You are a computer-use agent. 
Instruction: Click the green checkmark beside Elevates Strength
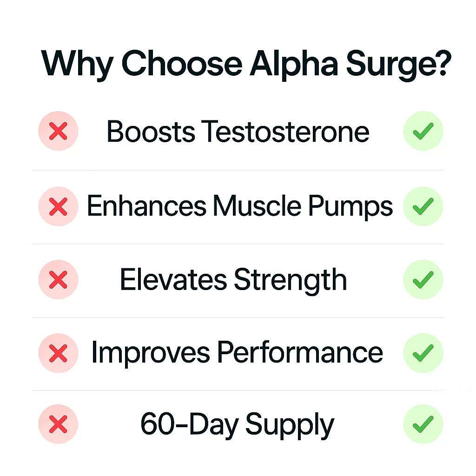423,279
